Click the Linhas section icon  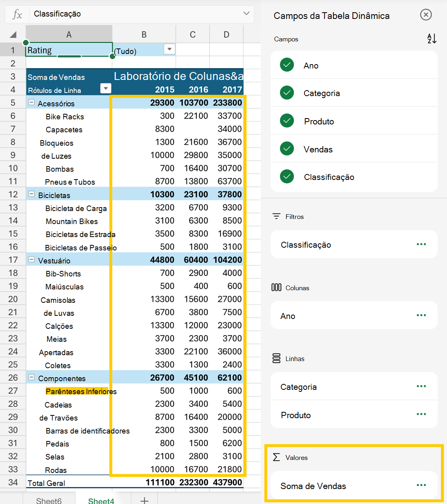(276, 358)
